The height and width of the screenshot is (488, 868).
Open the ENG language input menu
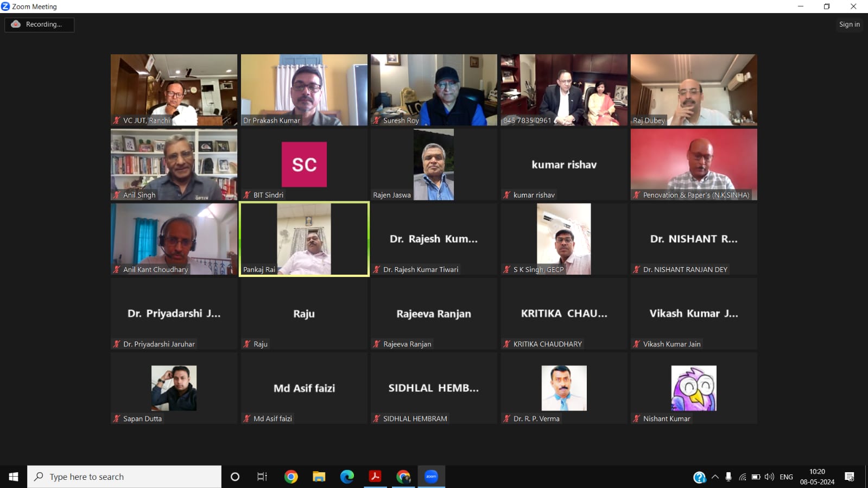pyautogui.click(x=786, y=477)
